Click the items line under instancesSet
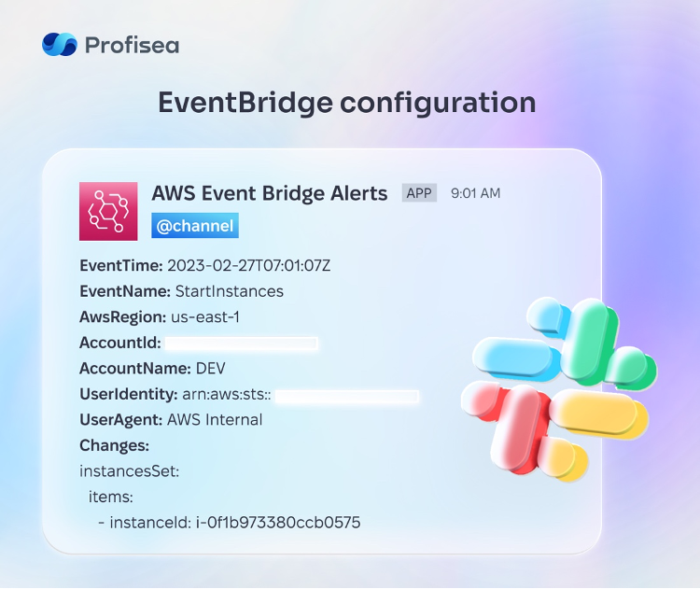Viewport: 700px width, 589px height. [x=111, y=497]
